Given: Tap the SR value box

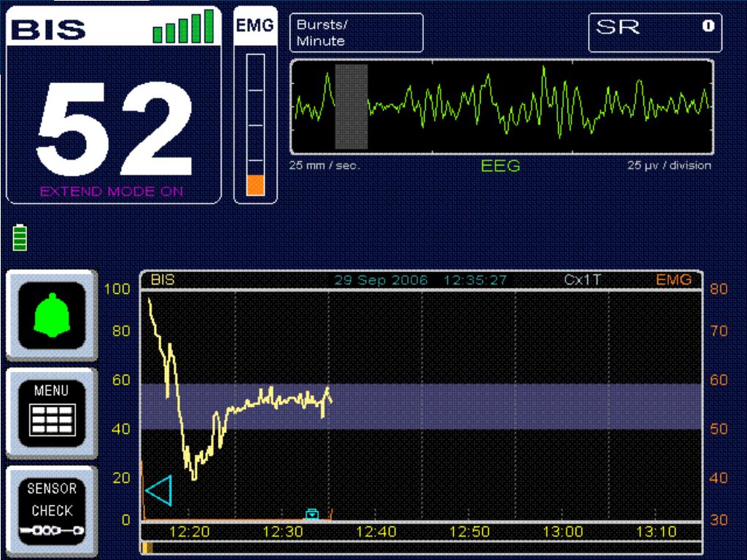Looking at the screenshot, I should 655,34.
